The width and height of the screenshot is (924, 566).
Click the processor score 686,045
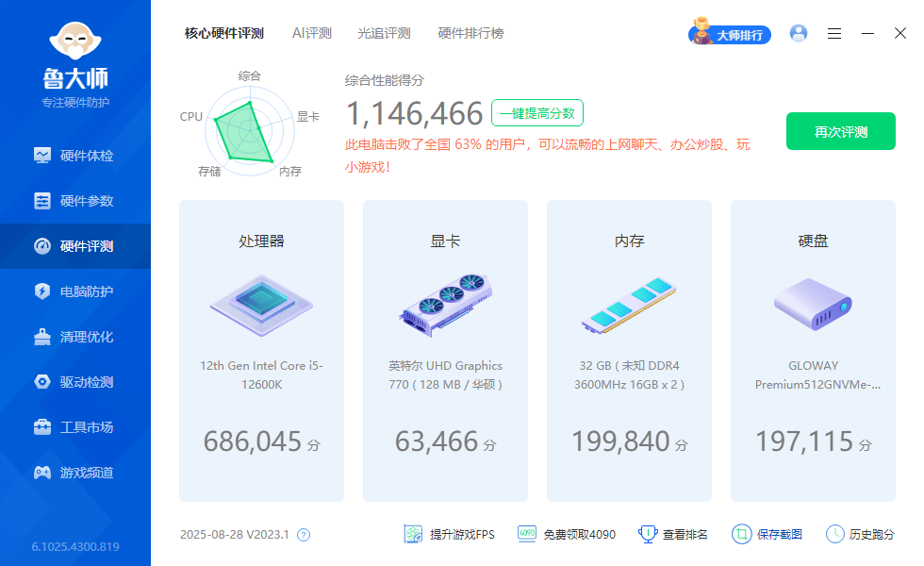click(253, 441)
